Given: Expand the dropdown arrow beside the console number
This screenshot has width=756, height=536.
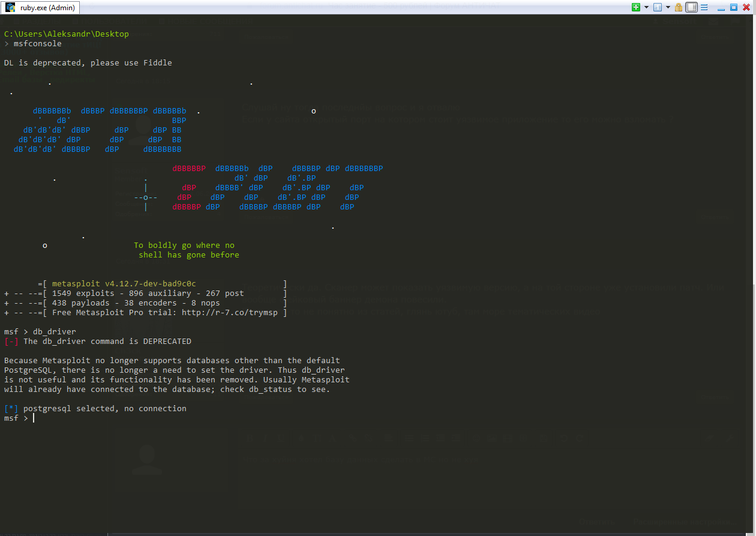Looking at the screenshot, I should coord(668,7).
